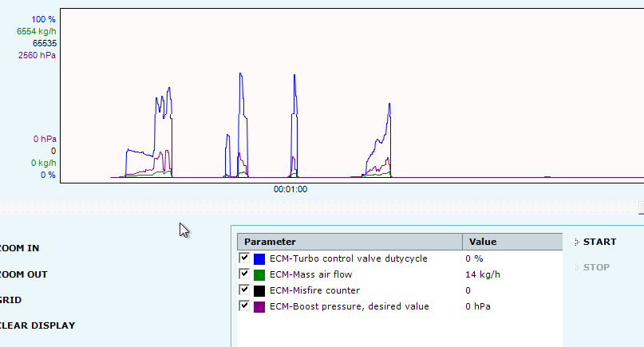
Task: Select the black Misfire counter color swatch
Action: 259,290
